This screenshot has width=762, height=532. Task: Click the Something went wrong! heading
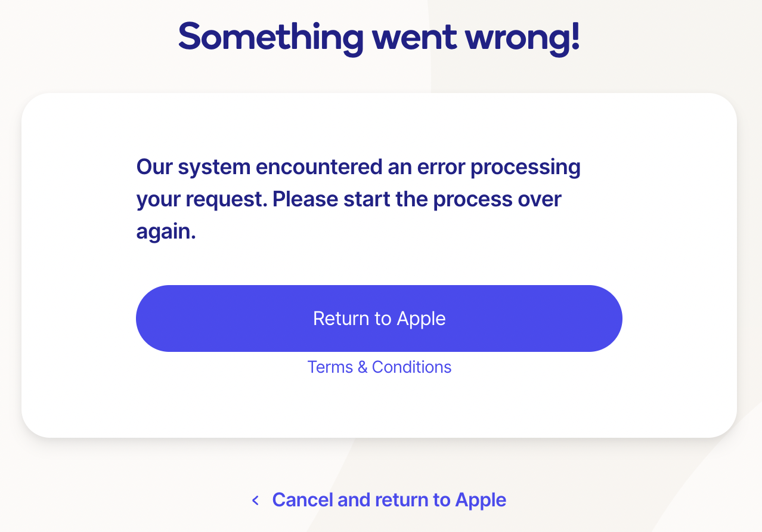[x=379, y=37]
